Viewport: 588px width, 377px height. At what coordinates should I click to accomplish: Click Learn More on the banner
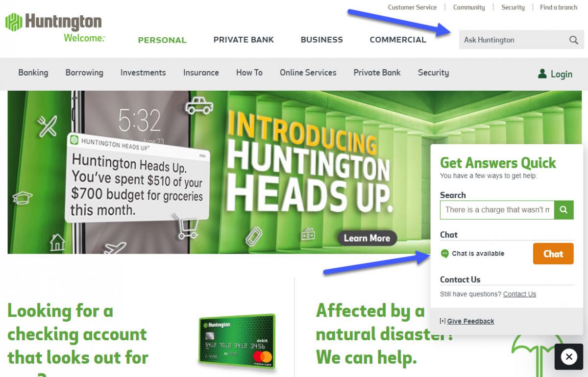367,238
